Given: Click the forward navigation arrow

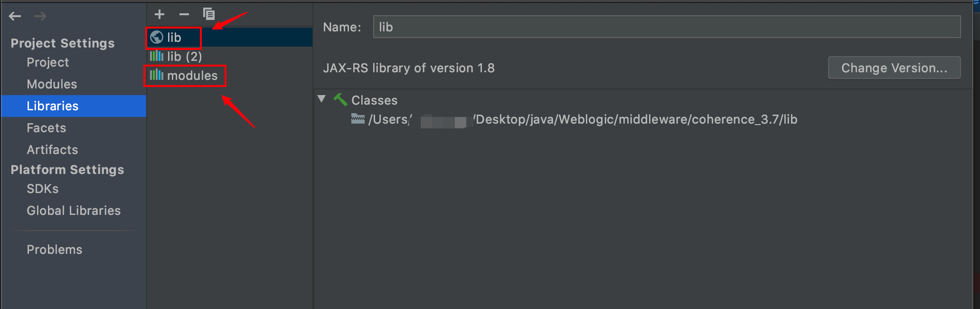Looking at the screenshot, I should pyautogui.click(x=40, y=17).
